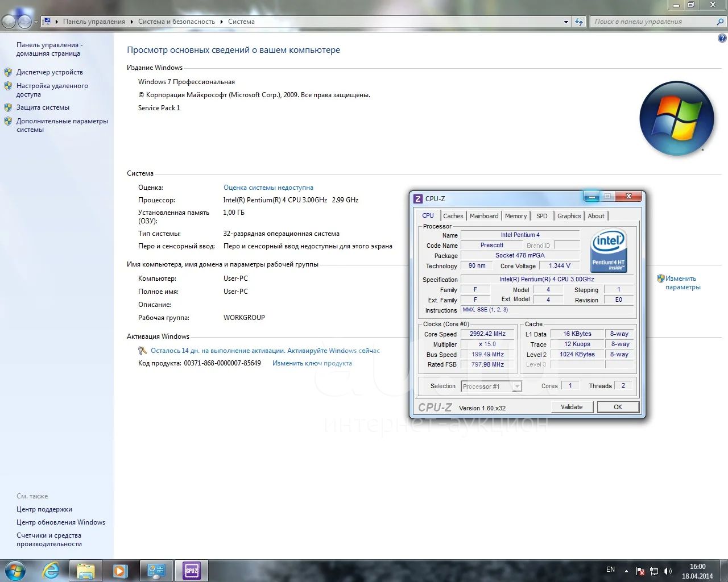Open the Memory tab in CPU-Z

pyautogui.click(x=516, y=216)
